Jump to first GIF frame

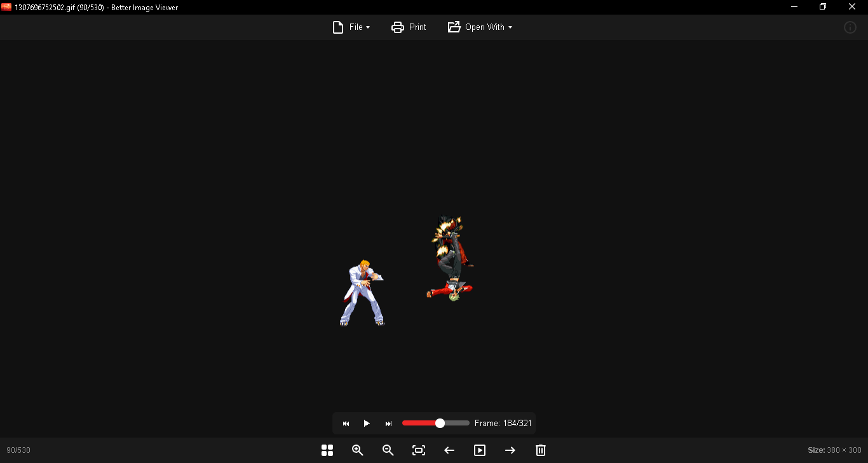coord(346,424)
